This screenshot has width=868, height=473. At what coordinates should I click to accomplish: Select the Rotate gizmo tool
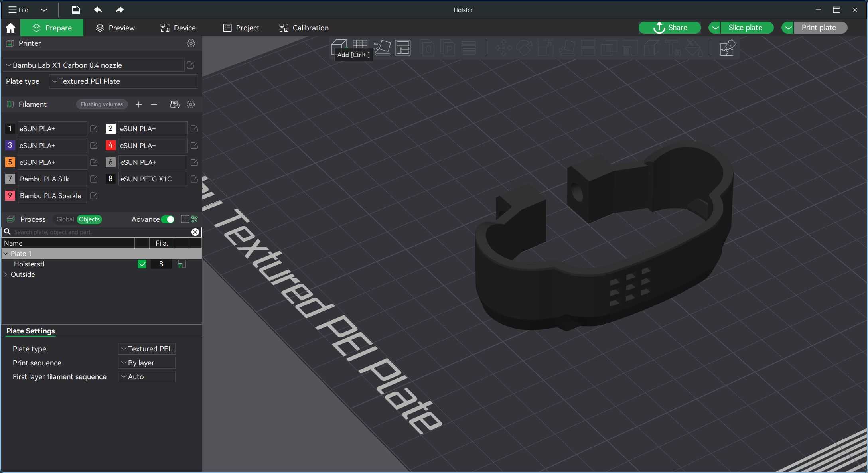coord(524,48)
